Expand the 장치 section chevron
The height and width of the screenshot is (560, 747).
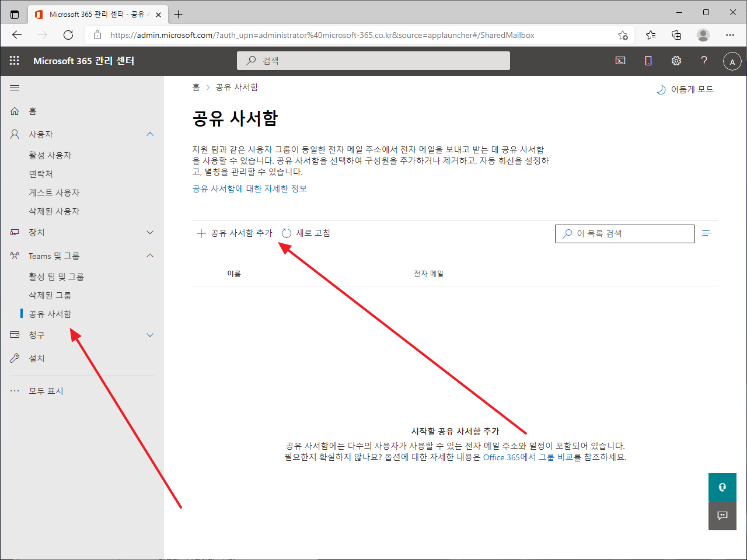[x=150, y=232]
